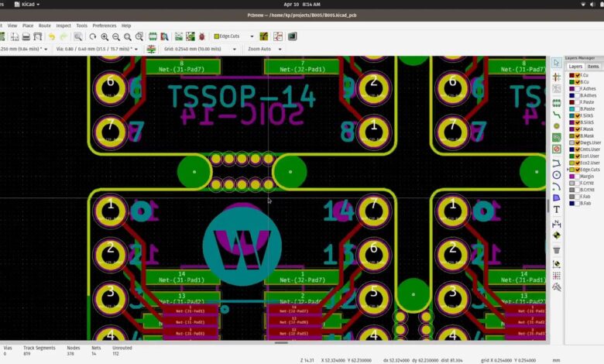Open the Footprint Viewer icon
Viewport: 604px width, 364px height.
coord(164,36)
